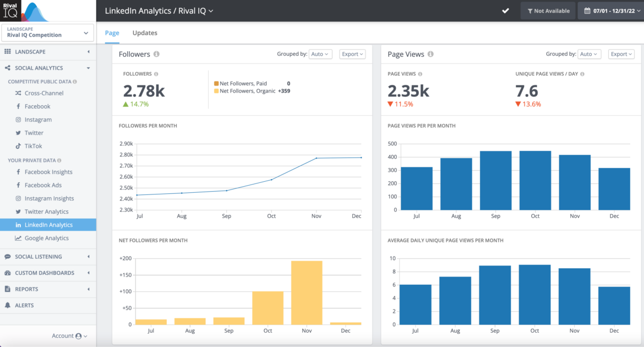Select the Page tab
644x347 pixels.
coord(112,32)
